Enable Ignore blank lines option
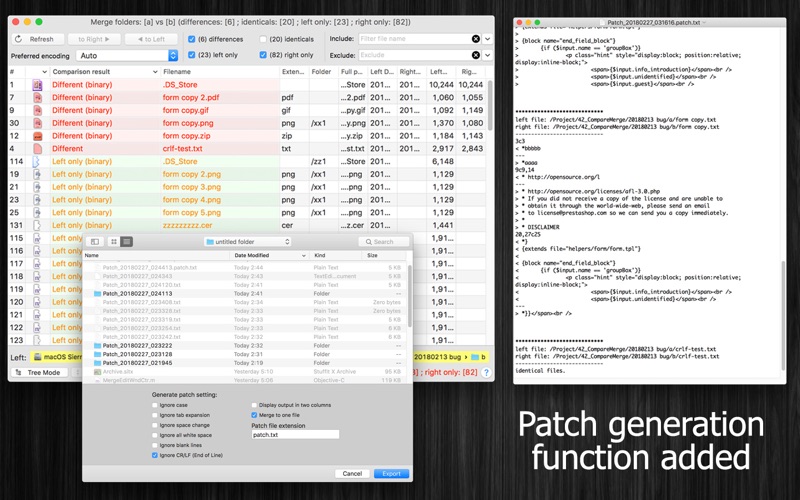This screenshot has width=800, height=500. click(155, 445)
